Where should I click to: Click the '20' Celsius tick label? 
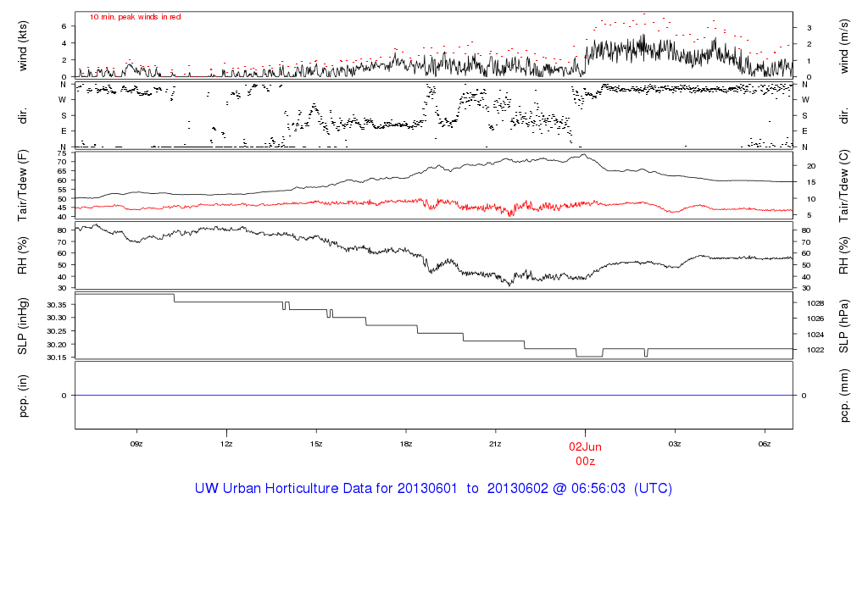point(811,166)
